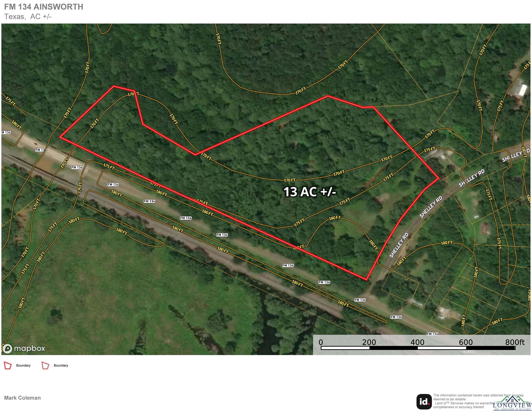The width and height of the screenshot is (532, 411).
Task: Click the first Boundary legend text
Action: coord(23,366)
